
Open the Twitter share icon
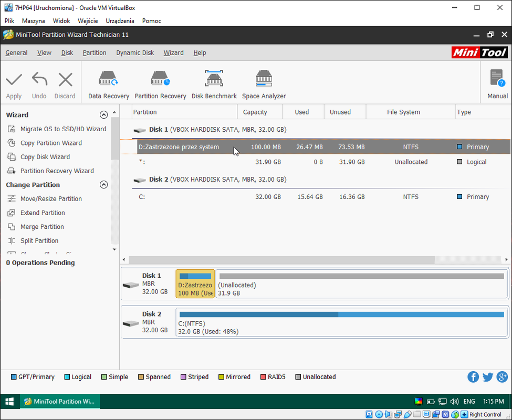coord(488,377)
